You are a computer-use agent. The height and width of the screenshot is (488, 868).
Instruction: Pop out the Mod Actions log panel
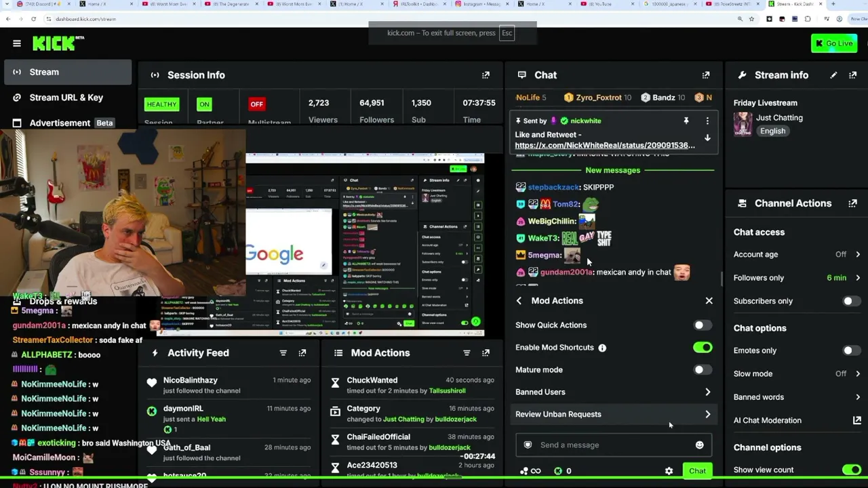tap(486, 353)
